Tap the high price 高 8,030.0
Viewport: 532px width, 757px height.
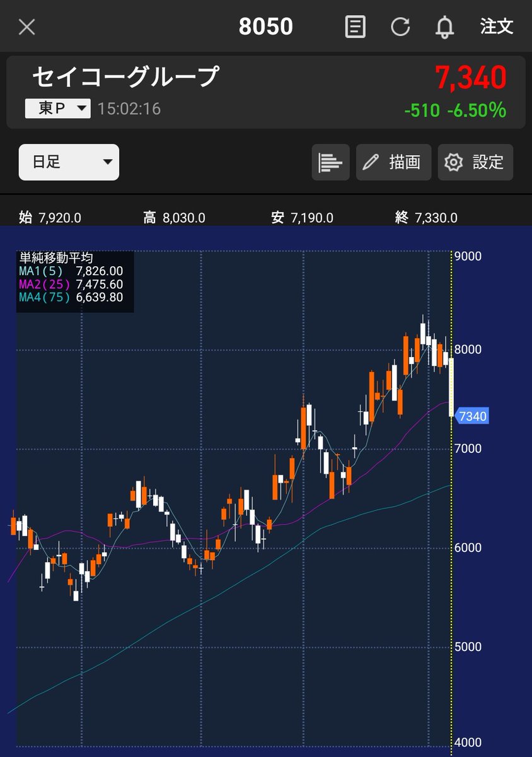[x=174, y=218]
